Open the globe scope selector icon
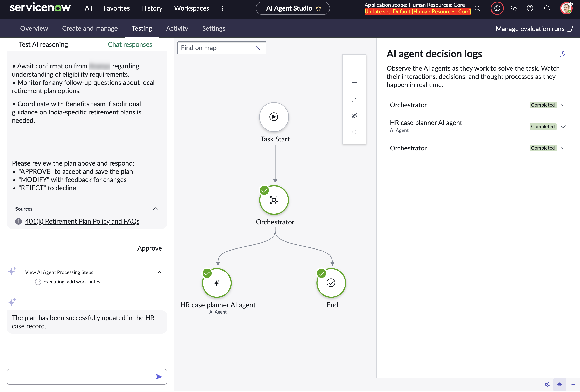The image size is (580, 392). tap(497, 8)
